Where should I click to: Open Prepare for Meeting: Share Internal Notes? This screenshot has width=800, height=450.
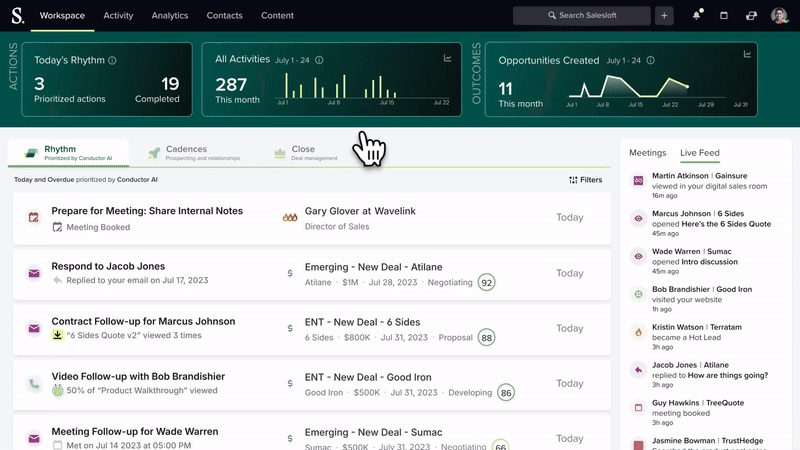[147, 211]
